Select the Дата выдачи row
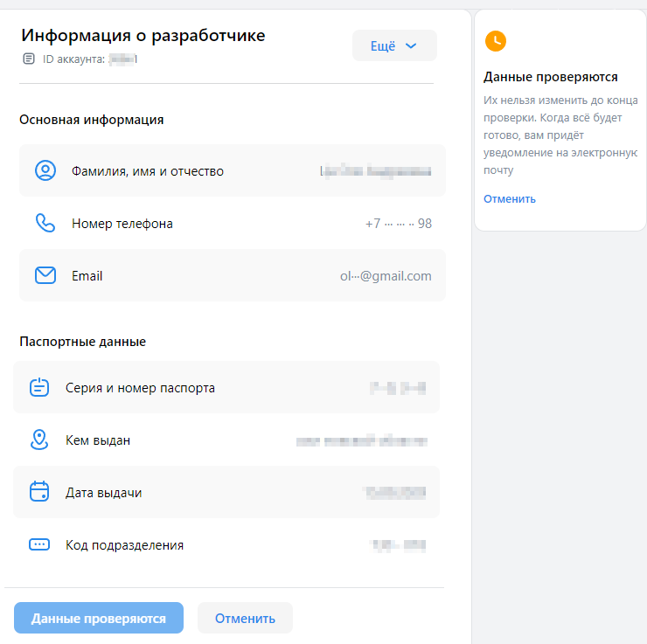This screenshot has width=647, height=644. (226, 492)
